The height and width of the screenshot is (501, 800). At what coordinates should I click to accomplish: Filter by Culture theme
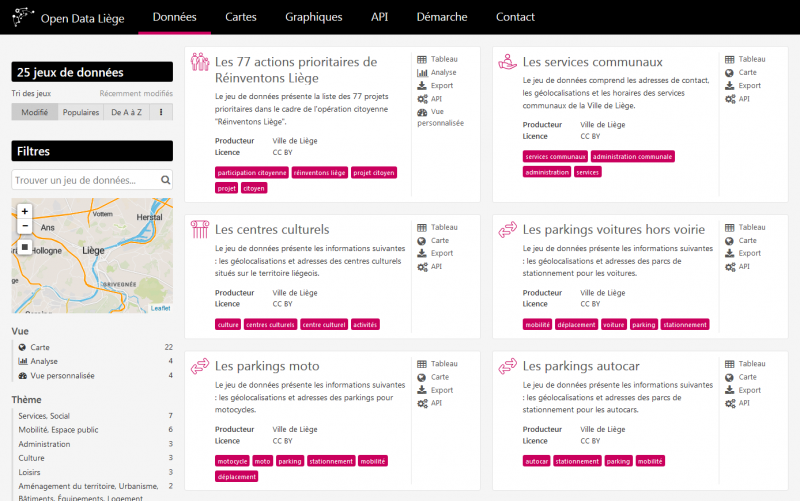point(95,458)
